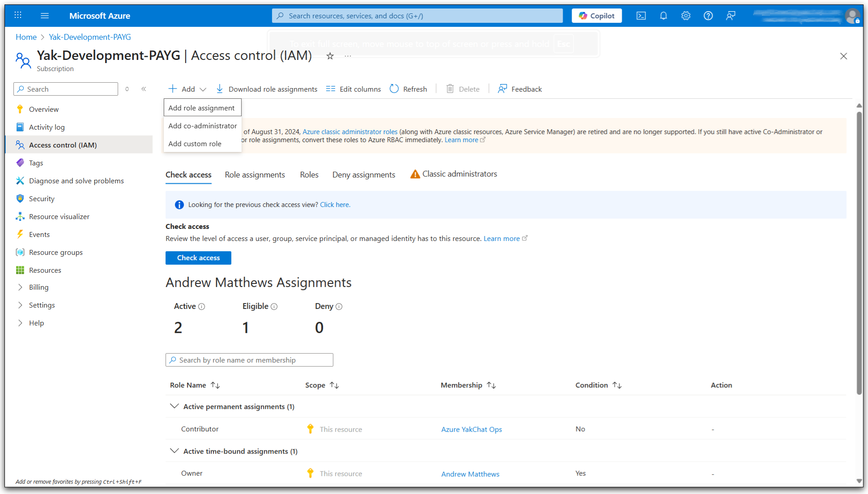Collapse the left sidebar with double-chevron icon
Image resolution: width=868 pixels, height=494 pixels.
pyautogui.click(x=144, y=89)
